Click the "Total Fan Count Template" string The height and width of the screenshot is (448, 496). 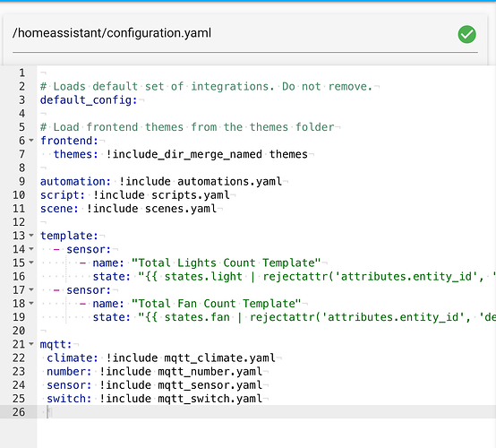click(217, 304)
